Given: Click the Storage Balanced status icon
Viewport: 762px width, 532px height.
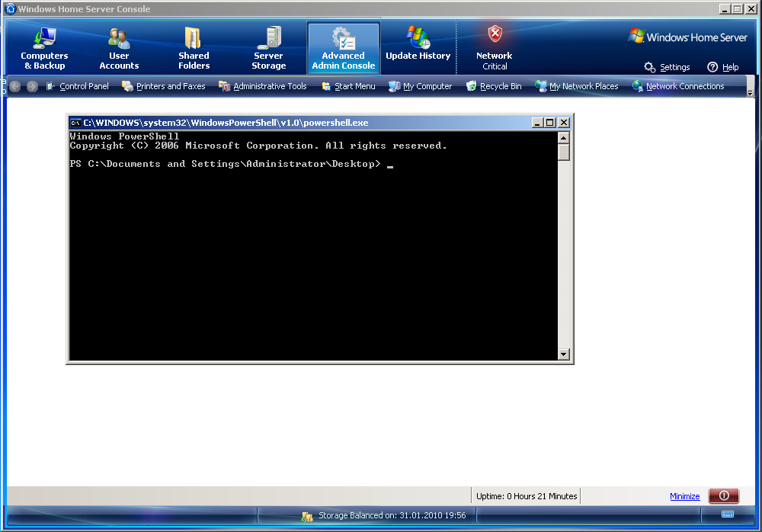Looking at the screenshot, I should coord(306,516).
